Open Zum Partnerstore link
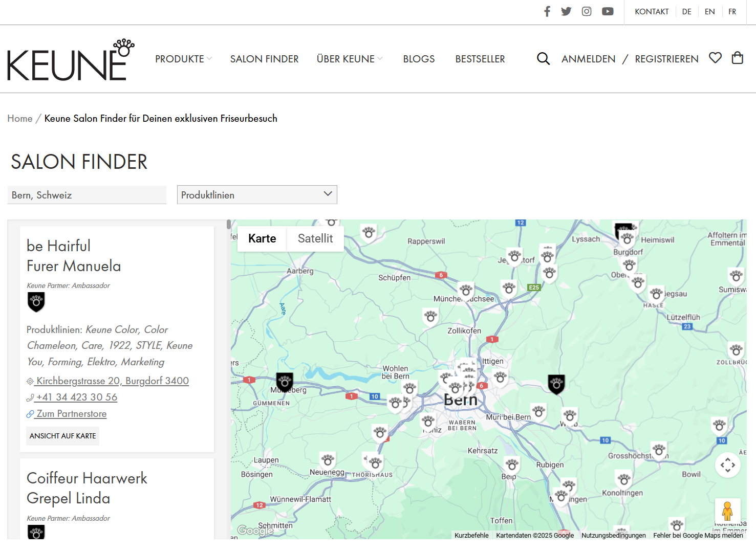 (71, 413)
